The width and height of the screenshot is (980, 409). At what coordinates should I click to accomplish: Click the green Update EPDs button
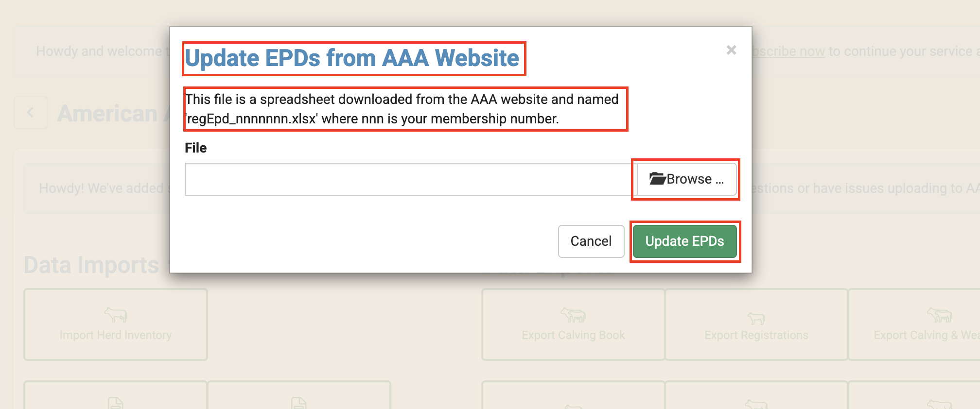point(685,241)
